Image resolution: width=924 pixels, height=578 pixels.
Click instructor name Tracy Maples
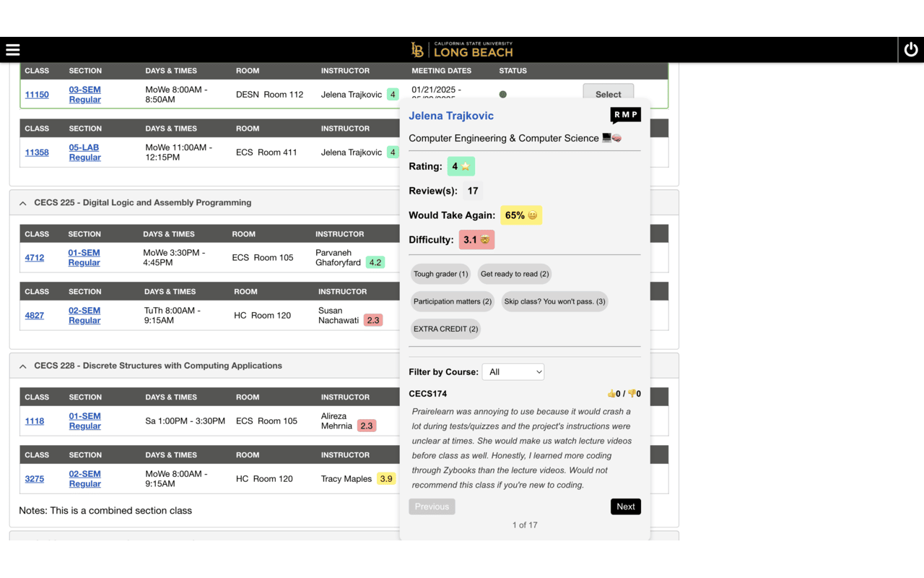click(346, 479)
